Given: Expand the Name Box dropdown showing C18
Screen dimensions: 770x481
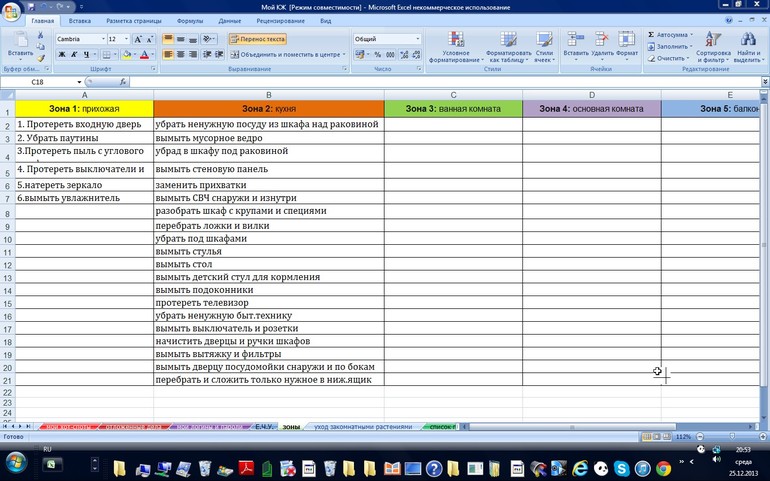Looking at the screenshot, I should [80, 82].
